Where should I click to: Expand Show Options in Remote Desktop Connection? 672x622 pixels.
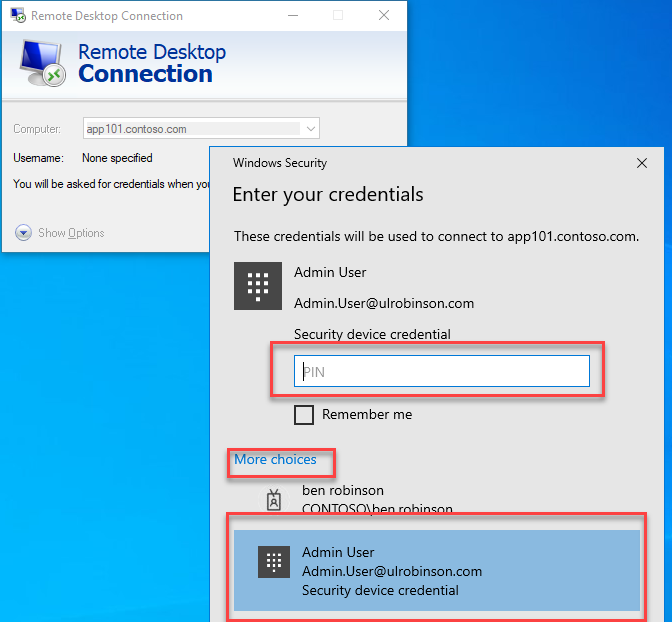click(x=60, y=233)
